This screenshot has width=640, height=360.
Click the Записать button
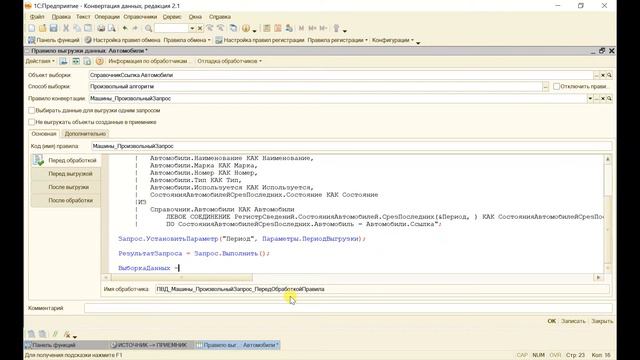pyautogui.click(x=573, y=321)
